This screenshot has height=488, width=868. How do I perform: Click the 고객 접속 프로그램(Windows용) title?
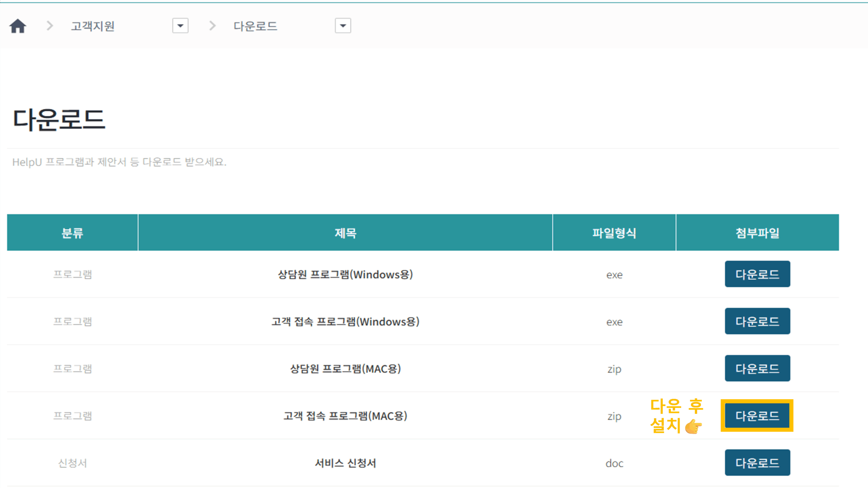[x=345, y=322]
